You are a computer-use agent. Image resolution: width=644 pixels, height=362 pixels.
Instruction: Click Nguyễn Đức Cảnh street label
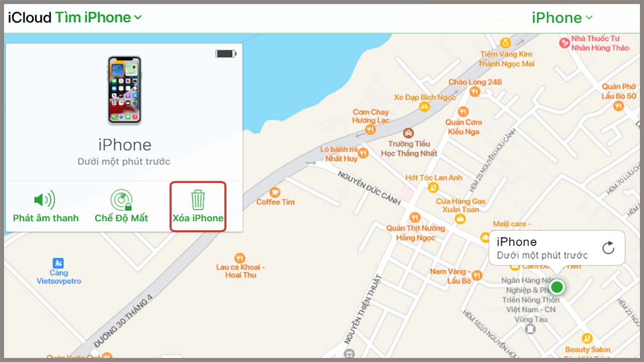369,189
